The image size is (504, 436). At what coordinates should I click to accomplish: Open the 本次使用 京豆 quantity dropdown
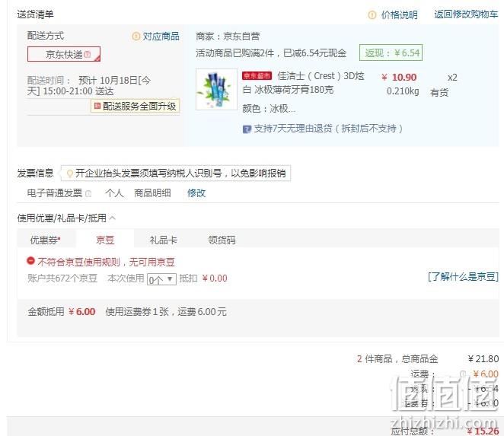(161, 279)
